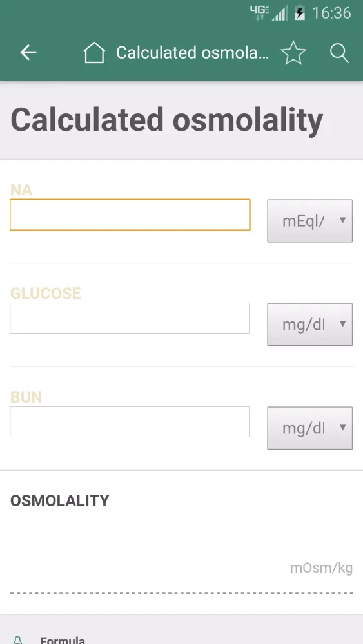Viewport: 363px width, 644px height.
Task: Focus the NA input field
Action: [130, 215]
